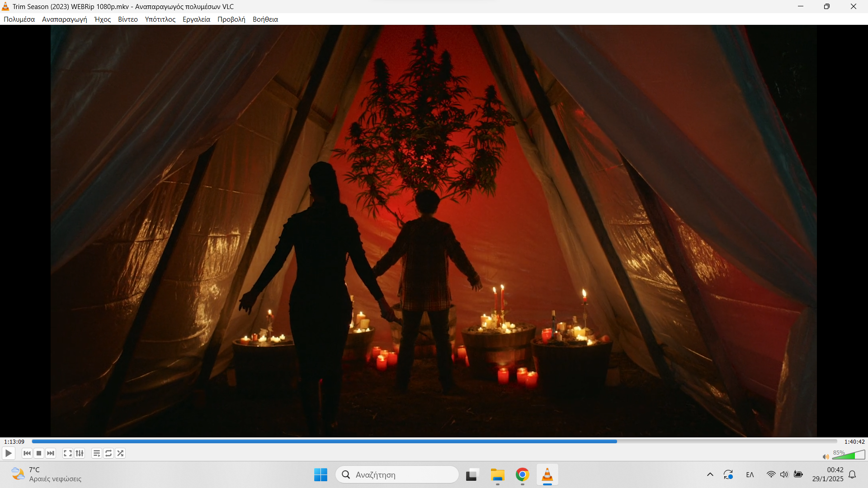Mute audio via speaker icon
868x488 pixels.
[826, 456]
